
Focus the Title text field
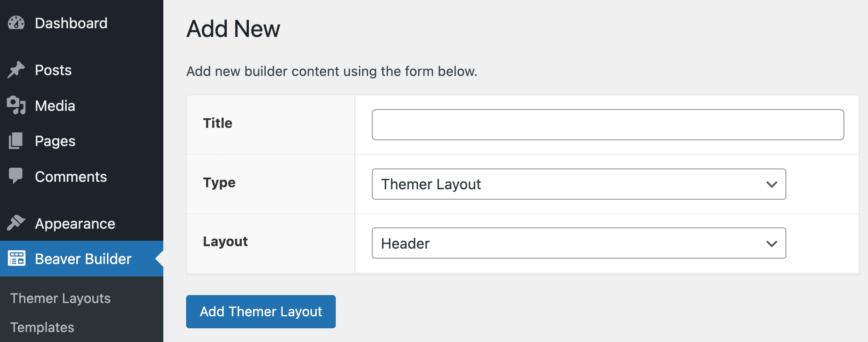pos(608,125)
